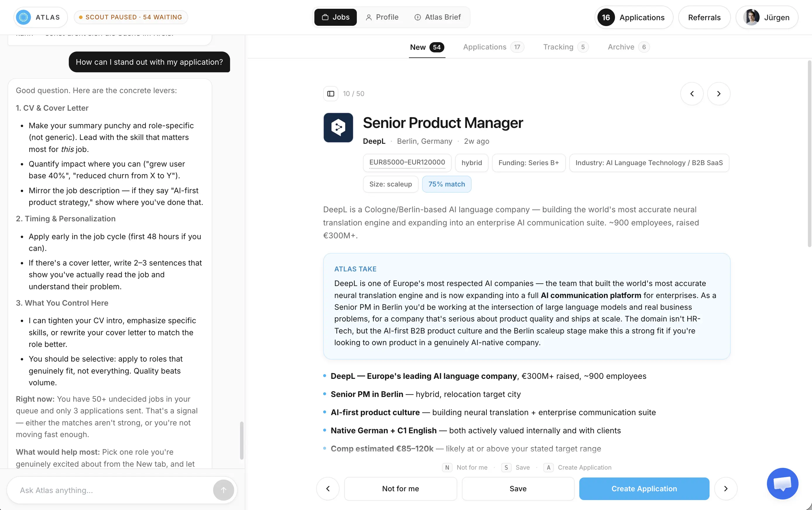Select the New tab with 54 jobs
The width and height of the screenshot is (812, 510).
click(427, 47)
